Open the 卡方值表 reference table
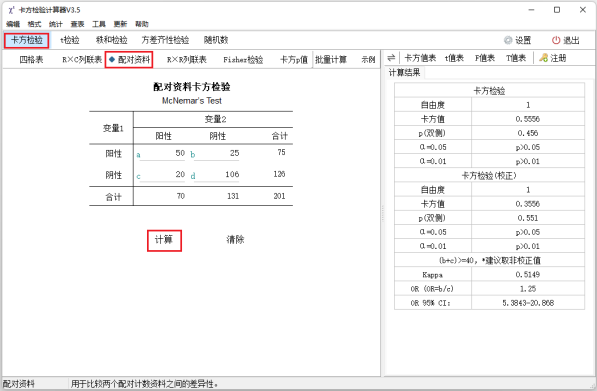Viewport: 597px width, 391px height. point(420,58)
